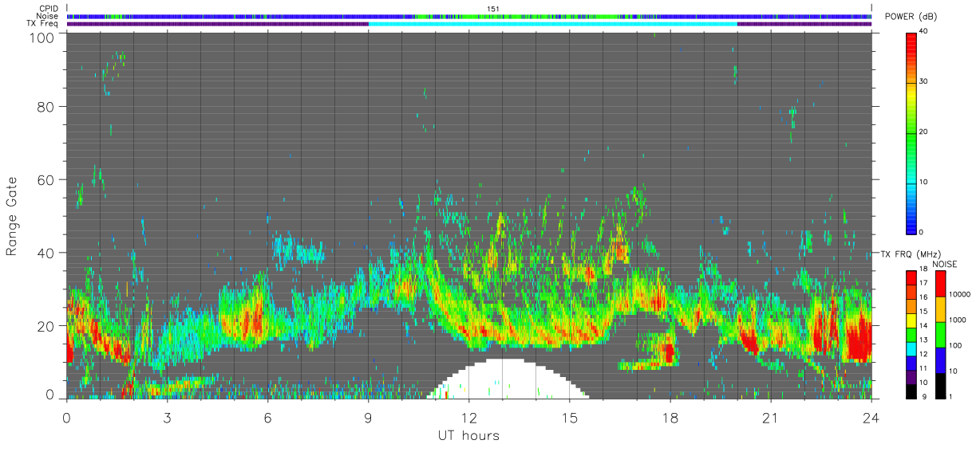The image size is (980, 452).
Task: Click the white semicircle region near 13 UT
Action: pyautogui.click(x=505, y=379)
